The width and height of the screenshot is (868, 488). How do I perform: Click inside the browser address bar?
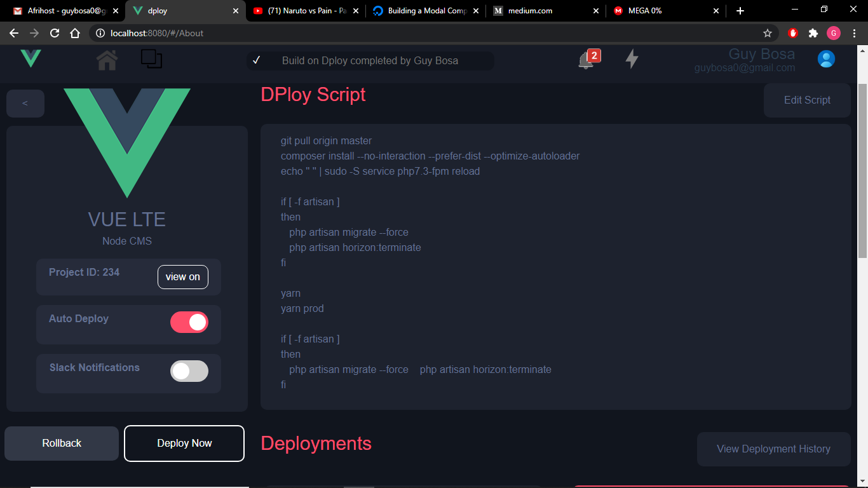[x=318, y=33]
